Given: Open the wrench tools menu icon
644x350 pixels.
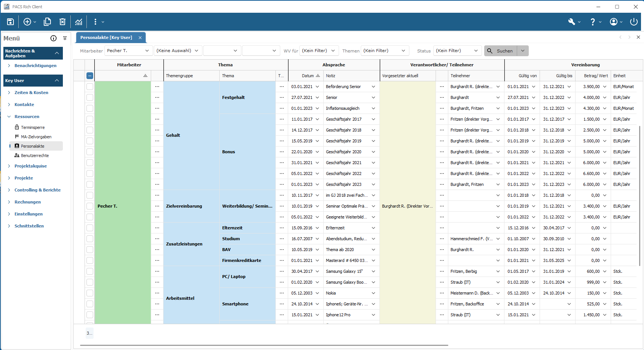Looking at the screenshot, I should (572, 22).
